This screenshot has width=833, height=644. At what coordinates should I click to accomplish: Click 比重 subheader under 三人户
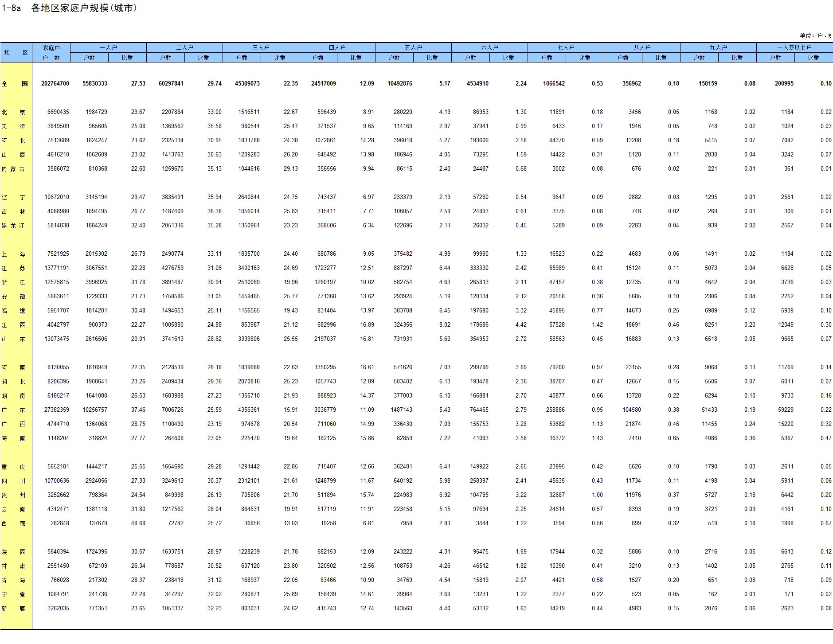coord(280,58)
